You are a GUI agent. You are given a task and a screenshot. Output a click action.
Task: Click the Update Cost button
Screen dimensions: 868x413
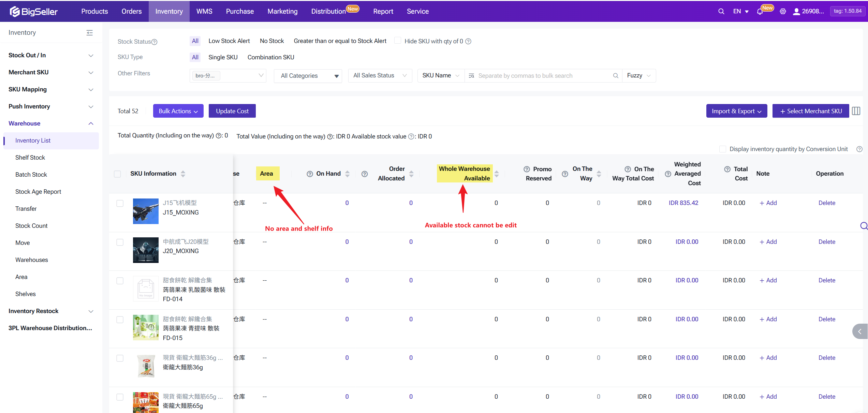pos(232,111)
